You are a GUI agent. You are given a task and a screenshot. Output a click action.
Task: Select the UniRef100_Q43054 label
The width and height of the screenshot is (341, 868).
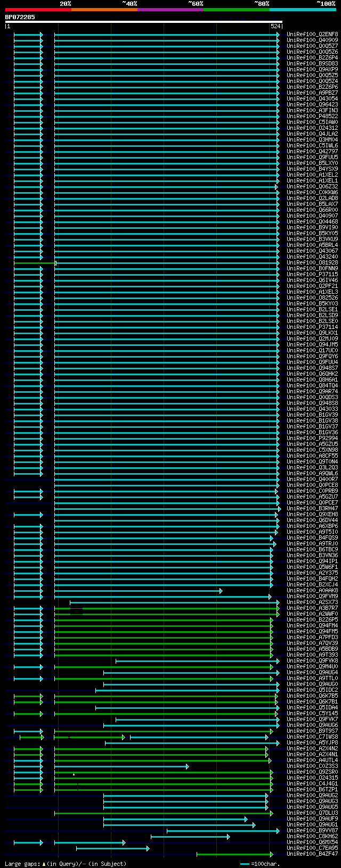[312, 98]
